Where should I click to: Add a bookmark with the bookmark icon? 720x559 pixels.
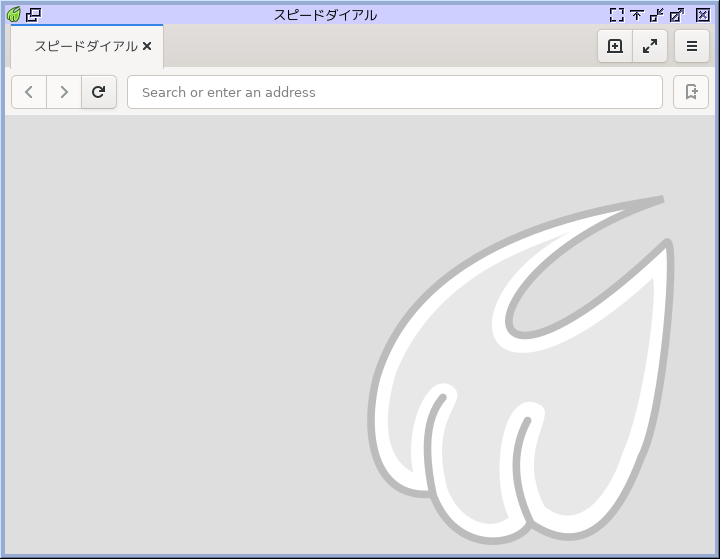(x=691, y=92)
